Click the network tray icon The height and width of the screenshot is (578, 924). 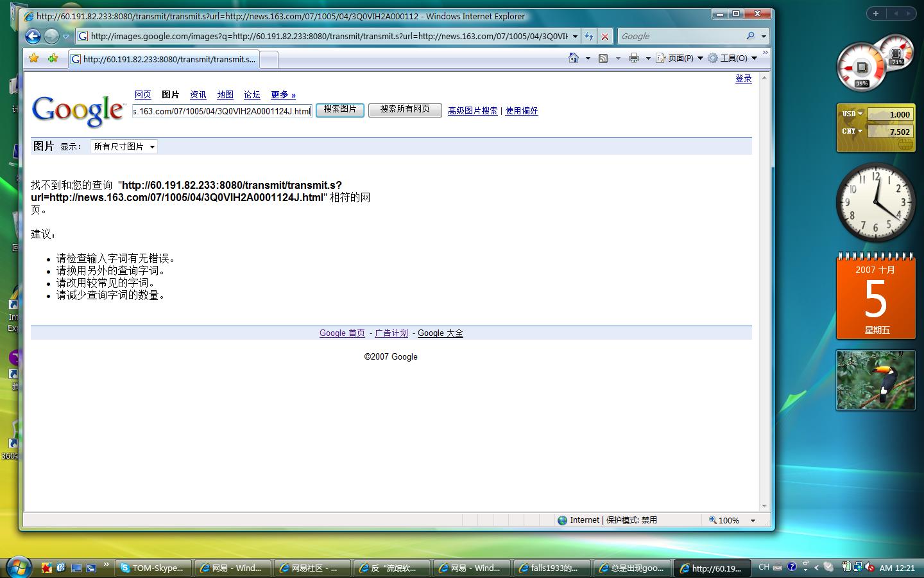[x=857, y=567]
